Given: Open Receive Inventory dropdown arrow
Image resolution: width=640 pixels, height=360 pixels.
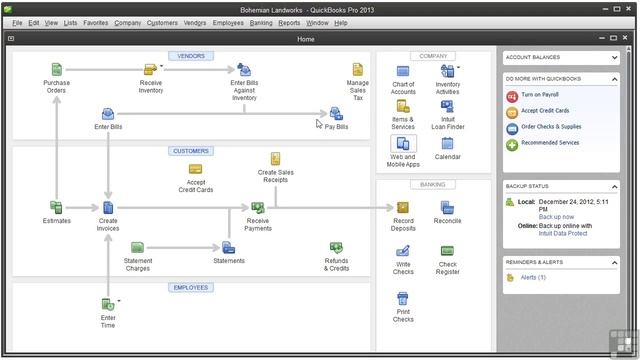Looking at the screenshot, I should pos(161,66).
